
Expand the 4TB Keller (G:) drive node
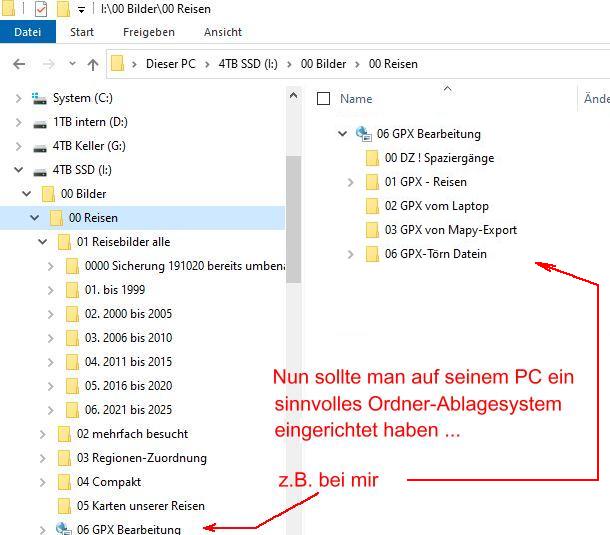pyautogui.click(x=18, y=146)
